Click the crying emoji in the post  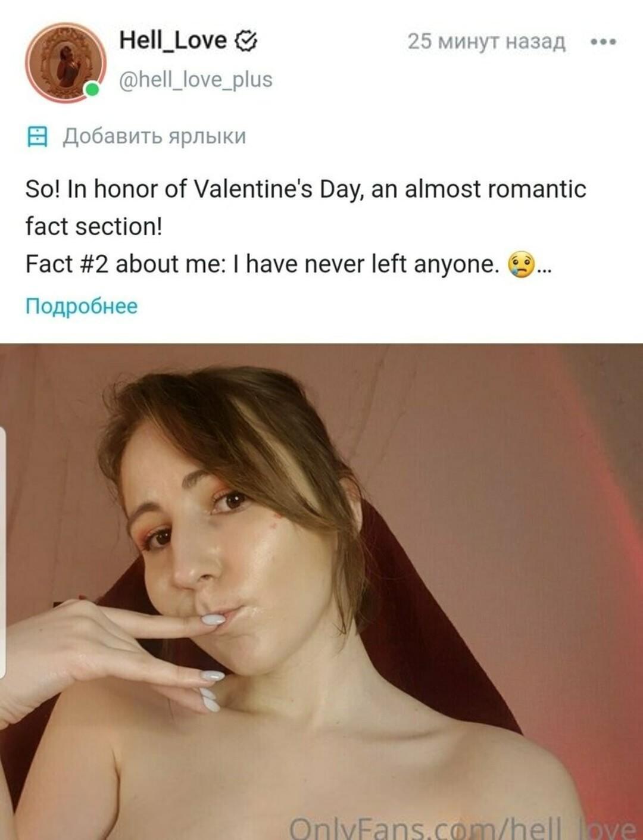520,264
